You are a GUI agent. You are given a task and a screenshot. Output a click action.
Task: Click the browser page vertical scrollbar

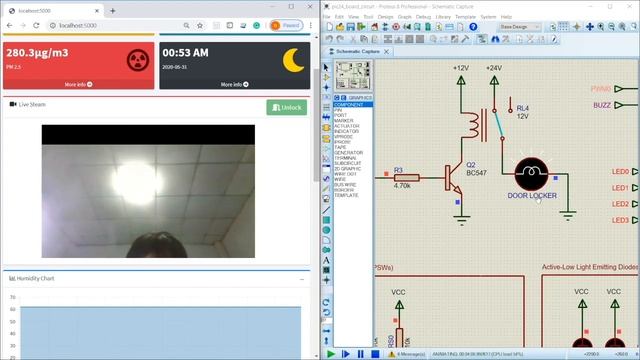tap(316, 124)
